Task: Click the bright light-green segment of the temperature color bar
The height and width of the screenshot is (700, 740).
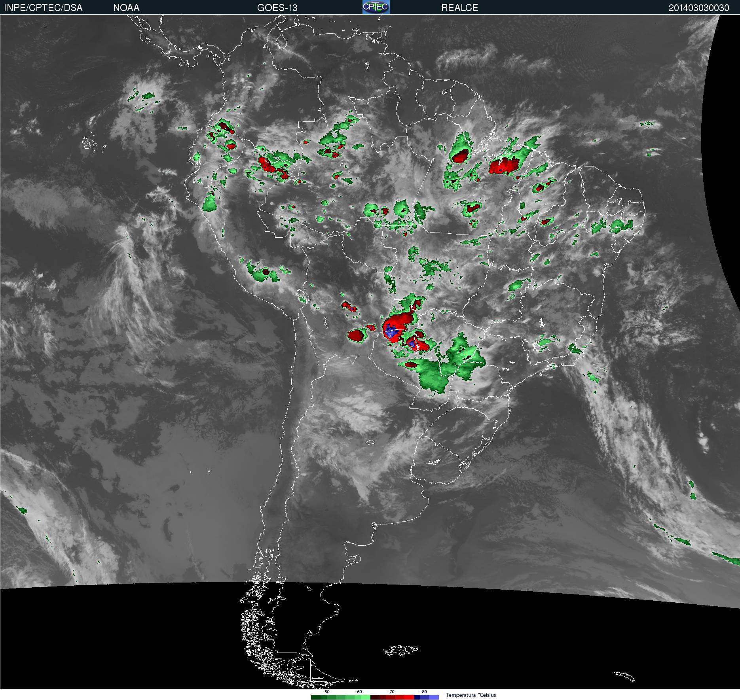Action: 366,697
